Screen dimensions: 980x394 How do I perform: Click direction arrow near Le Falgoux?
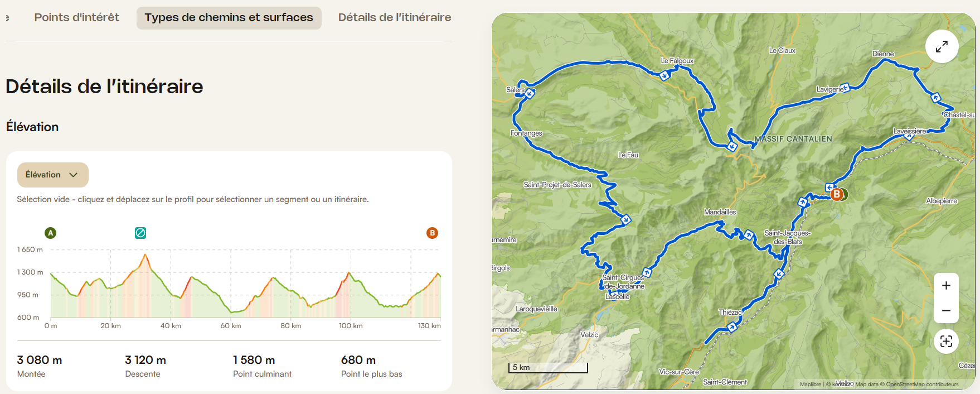[x=664, y=75]
